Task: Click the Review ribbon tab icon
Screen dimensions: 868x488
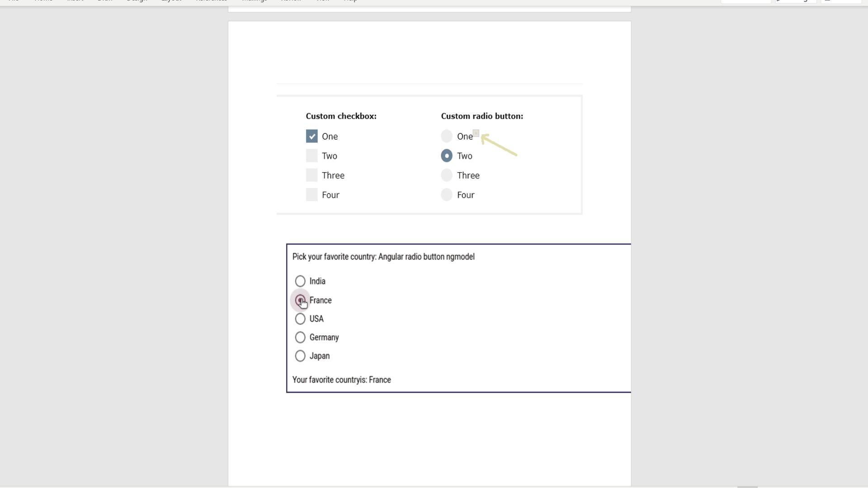Action: [x=290, y=1]
